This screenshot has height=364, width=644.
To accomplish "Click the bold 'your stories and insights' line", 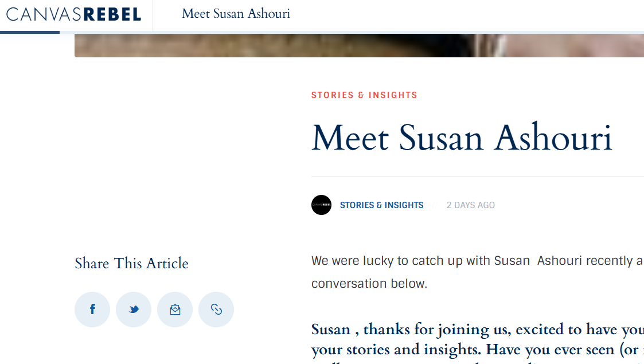I will [x=477, y=350].
